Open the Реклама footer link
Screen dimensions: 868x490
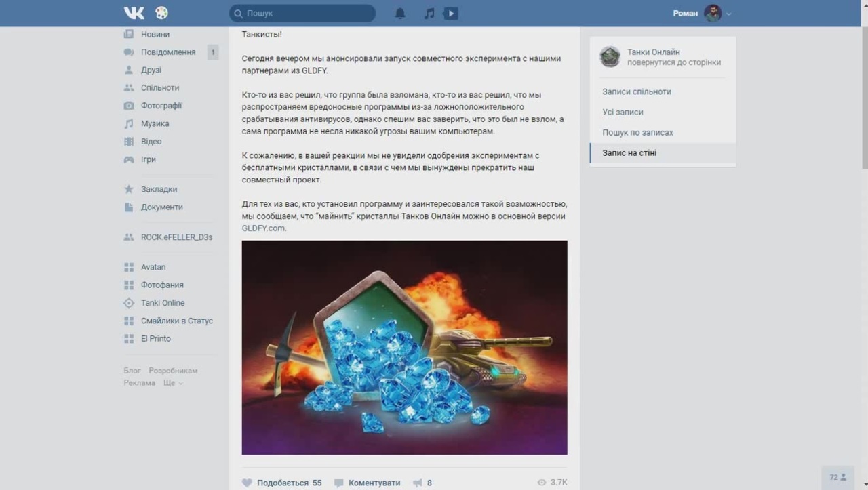140,383
